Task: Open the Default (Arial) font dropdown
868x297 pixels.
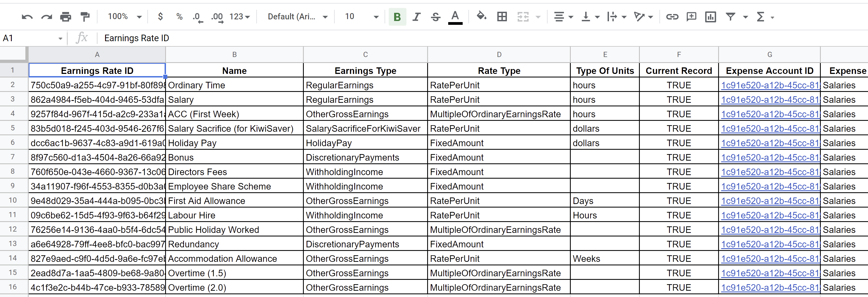Action: click(298, 16)
